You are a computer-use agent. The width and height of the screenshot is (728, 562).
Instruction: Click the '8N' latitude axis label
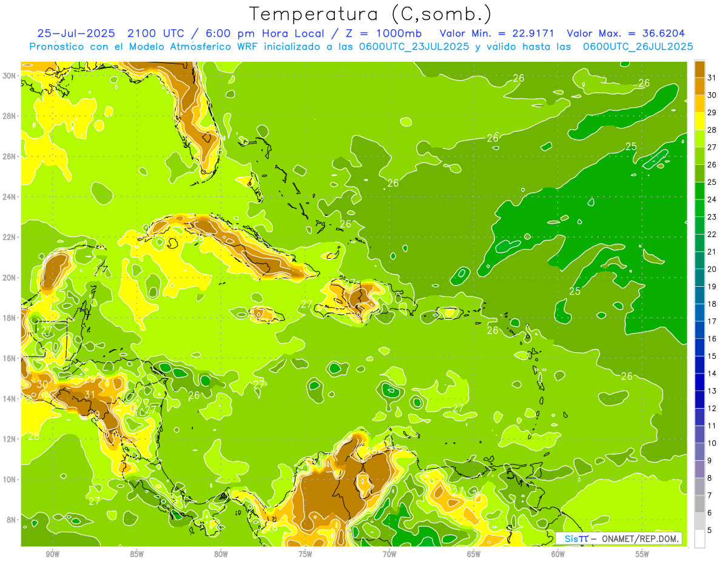tap(12, 520)
